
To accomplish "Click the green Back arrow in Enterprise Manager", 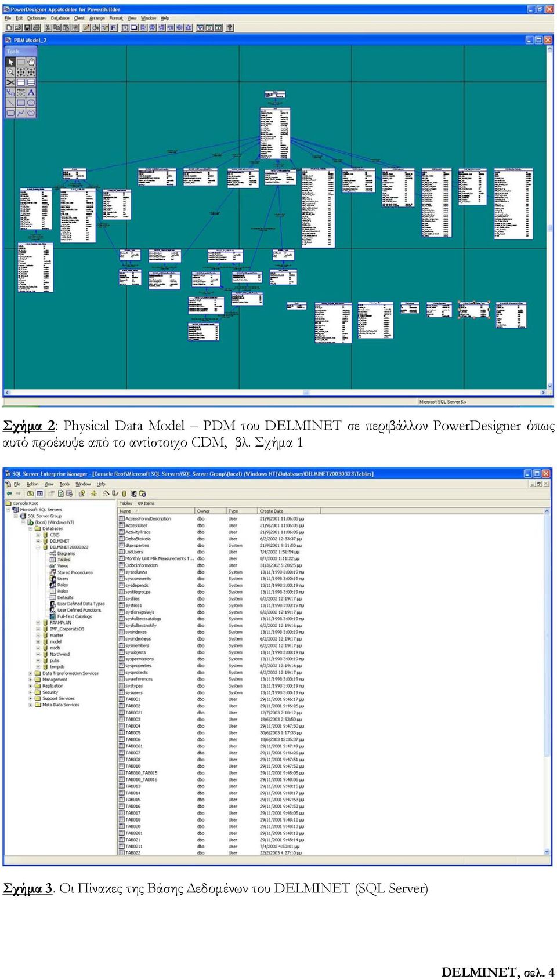I will click(9, 493).
